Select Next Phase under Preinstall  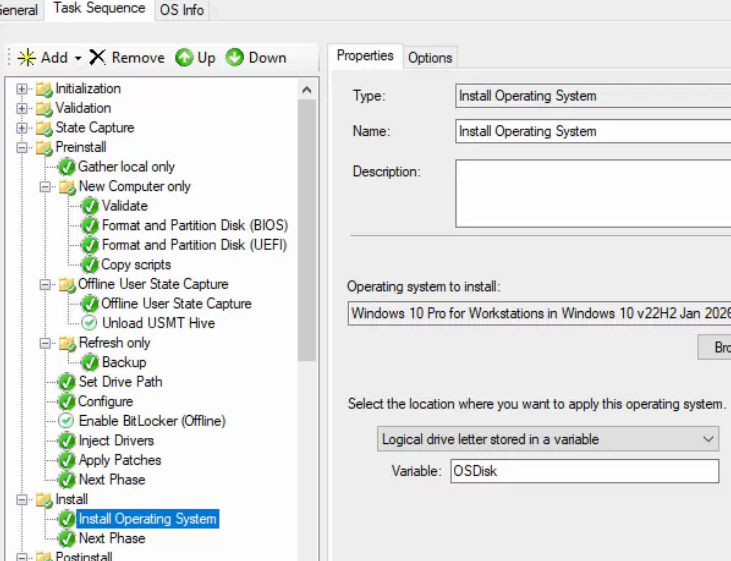[x=112, y=480]
